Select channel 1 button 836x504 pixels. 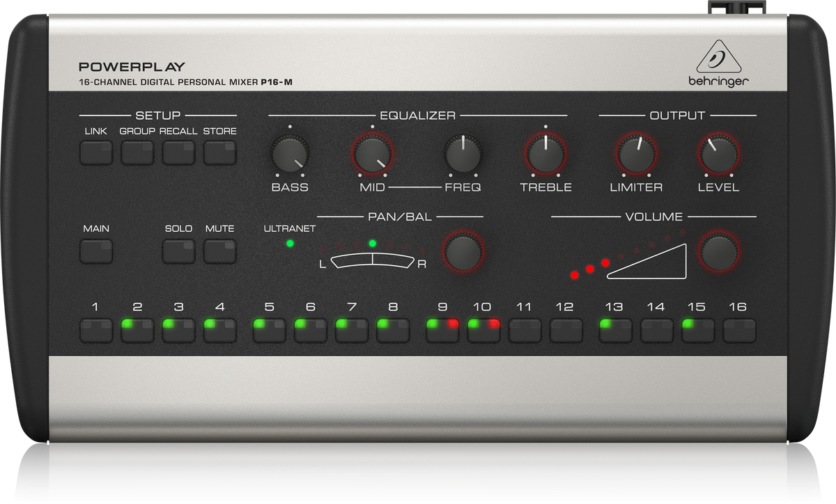[x=96, y=330]
